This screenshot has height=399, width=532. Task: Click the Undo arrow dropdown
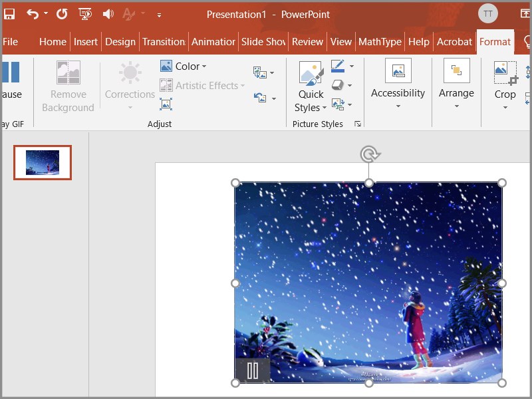click(45, 13)
